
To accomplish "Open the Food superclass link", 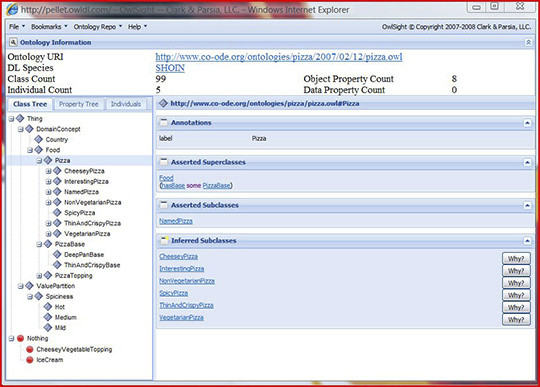I will [166, 178].
